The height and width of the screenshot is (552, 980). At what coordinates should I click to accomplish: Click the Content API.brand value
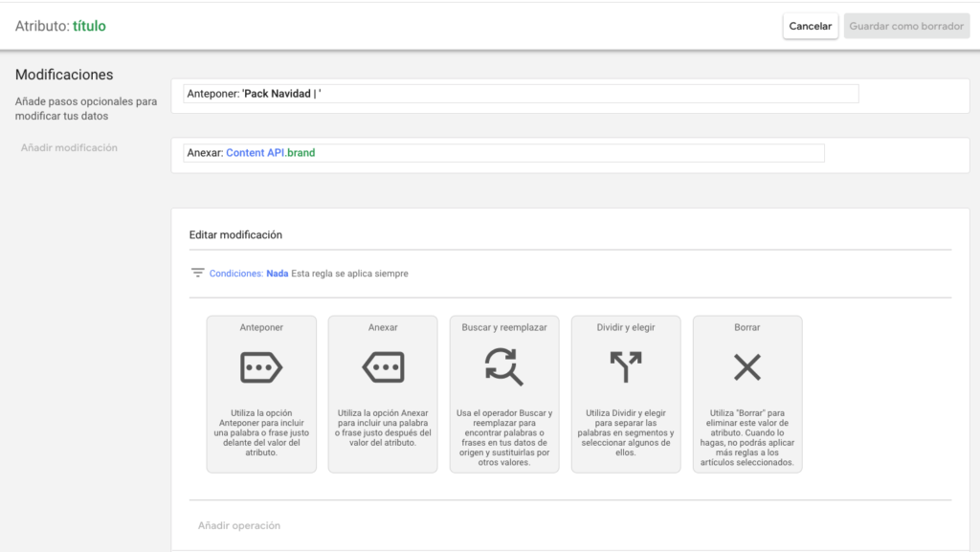(x=271, y=153)
